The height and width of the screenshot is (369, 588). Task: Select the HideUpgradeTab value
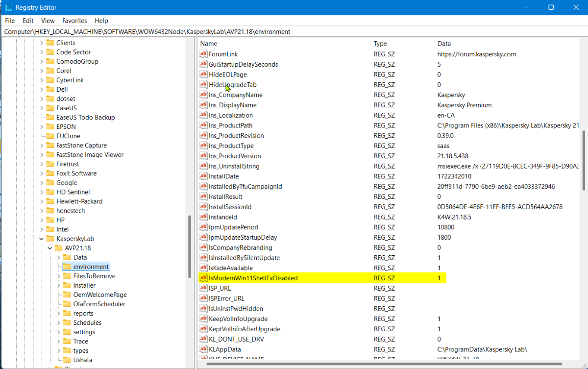coord(233,85)
